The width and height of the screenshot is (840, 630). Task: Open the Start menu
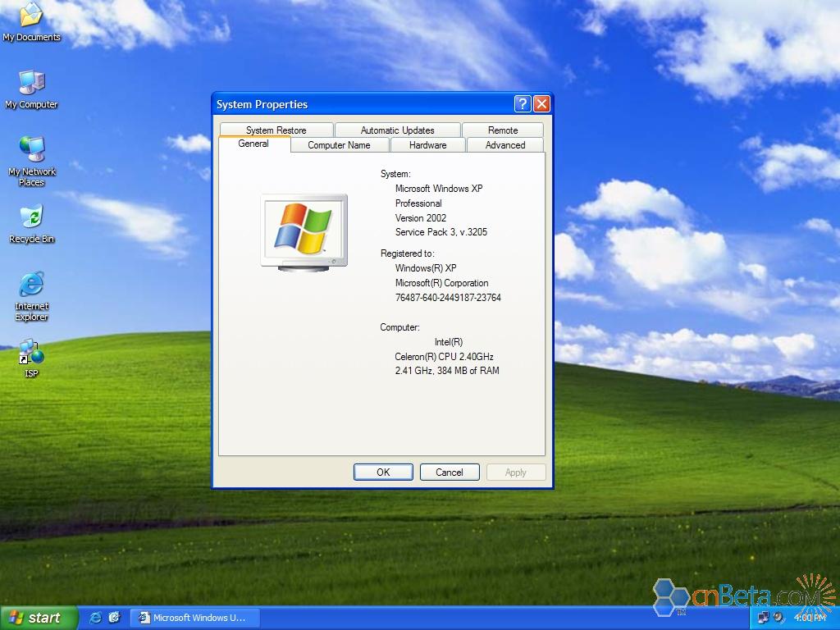tap(39, 618)
